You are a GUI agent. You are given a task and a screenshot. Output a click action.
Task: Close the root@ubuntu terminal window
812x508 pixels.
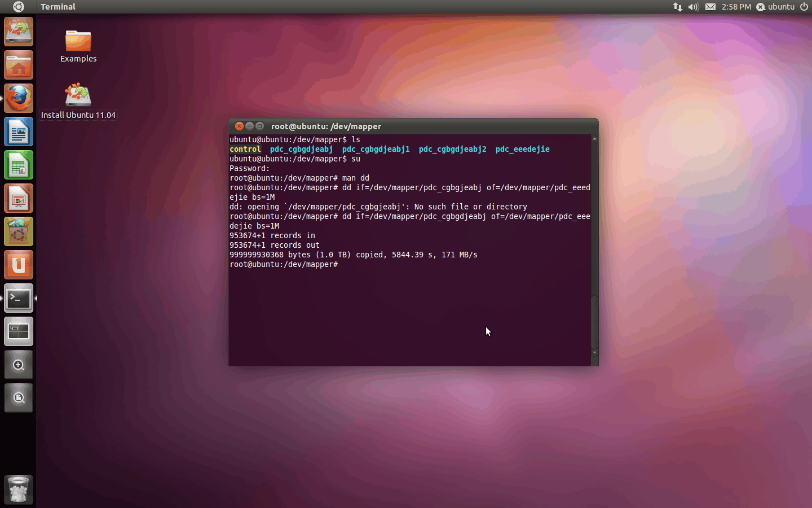pos(239,126)
